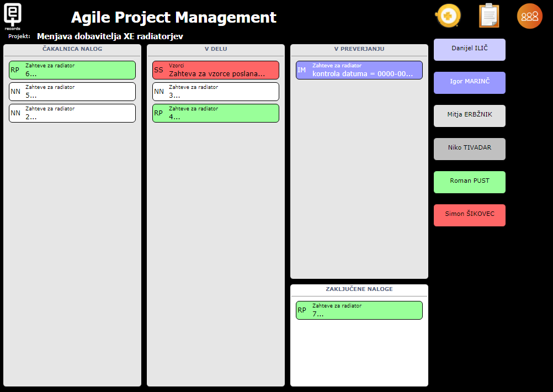Pick Niko TIVADAR user button
Screen dimensions: 553x392
pyautogui.click(x=469, y=149)
